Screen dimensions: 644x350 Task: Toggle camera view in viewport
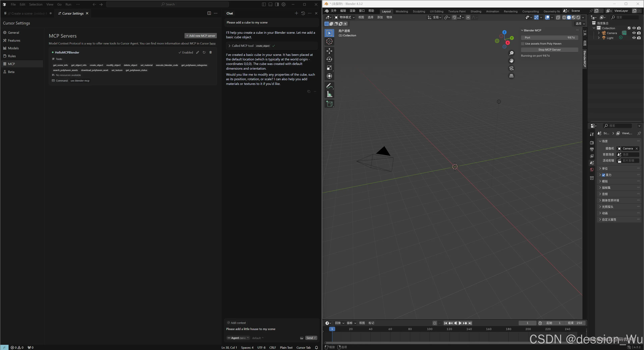click(x=511, y=68)
